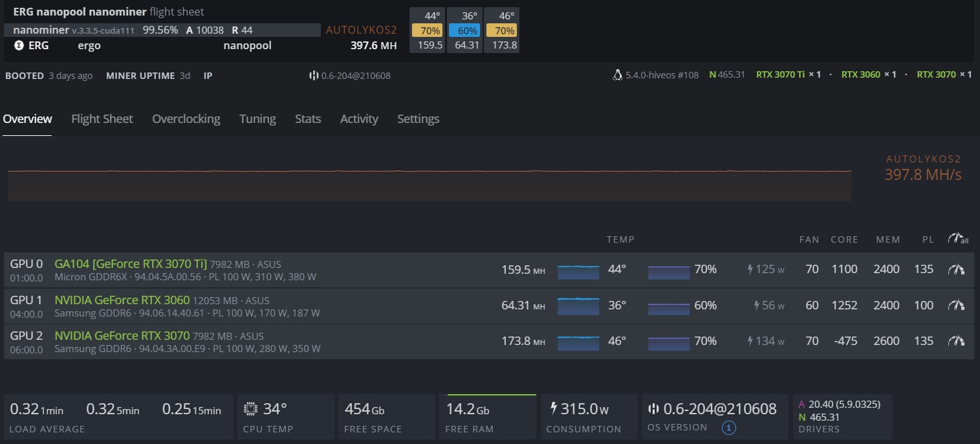Screen dimensions: 980x444
Task: Click the OS version info icon
Action: click(x=728, y=428)
